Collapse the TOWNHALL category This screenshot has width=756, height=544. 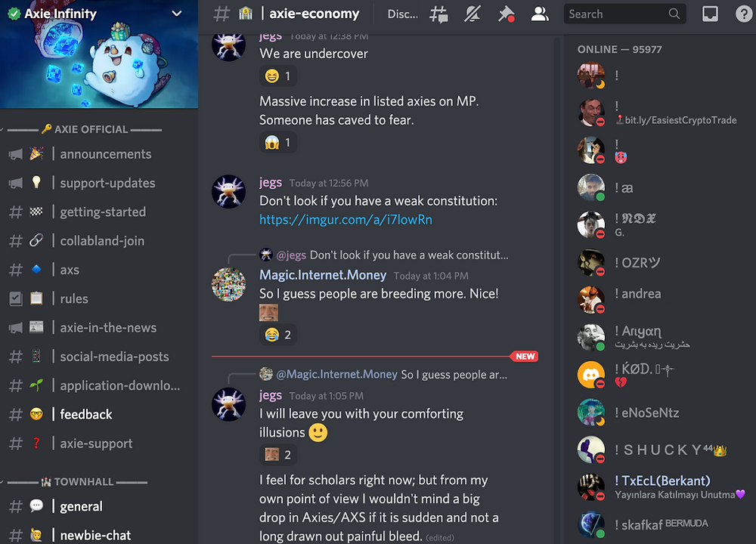click(x=77, y=481)
